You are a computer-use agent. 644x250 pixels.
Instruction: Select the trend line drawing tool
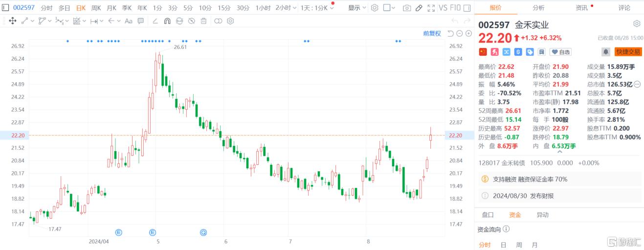(24, 21)
